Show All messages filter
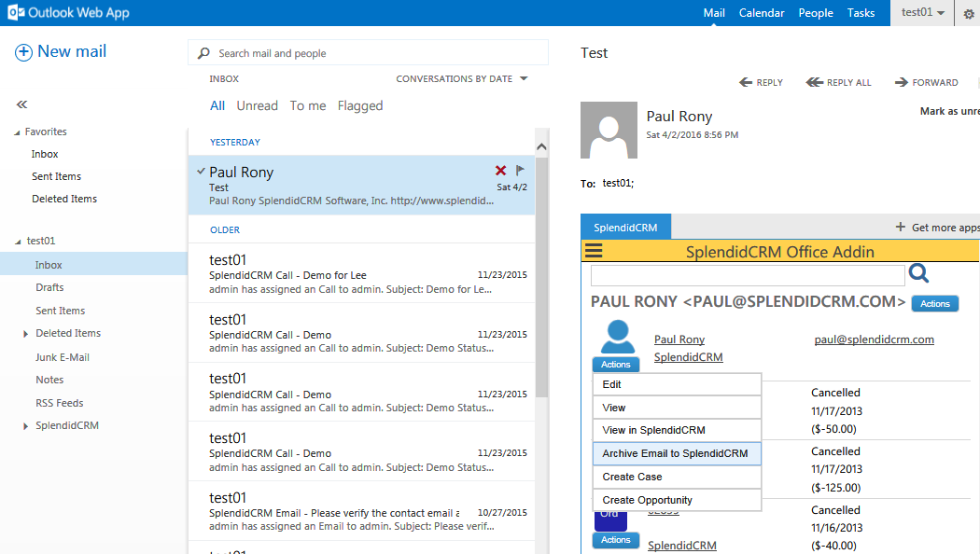Image resolution: width=980 pixels, height=554 pixels. (217, 106)
